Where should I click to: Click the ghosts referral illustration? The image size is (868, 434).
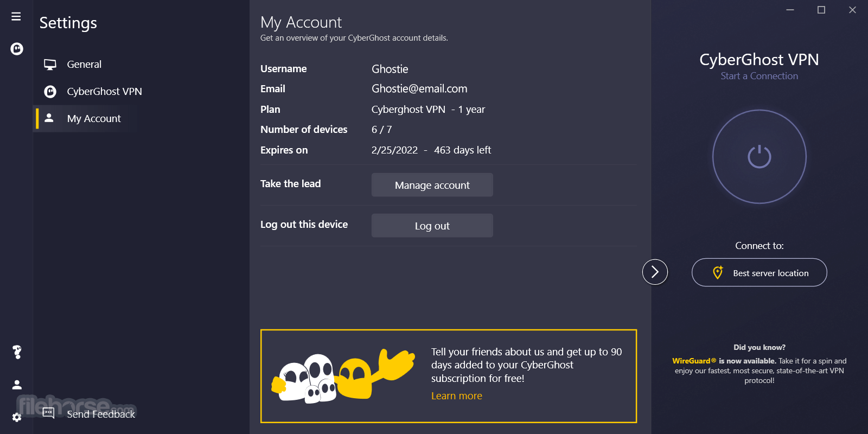343,376
